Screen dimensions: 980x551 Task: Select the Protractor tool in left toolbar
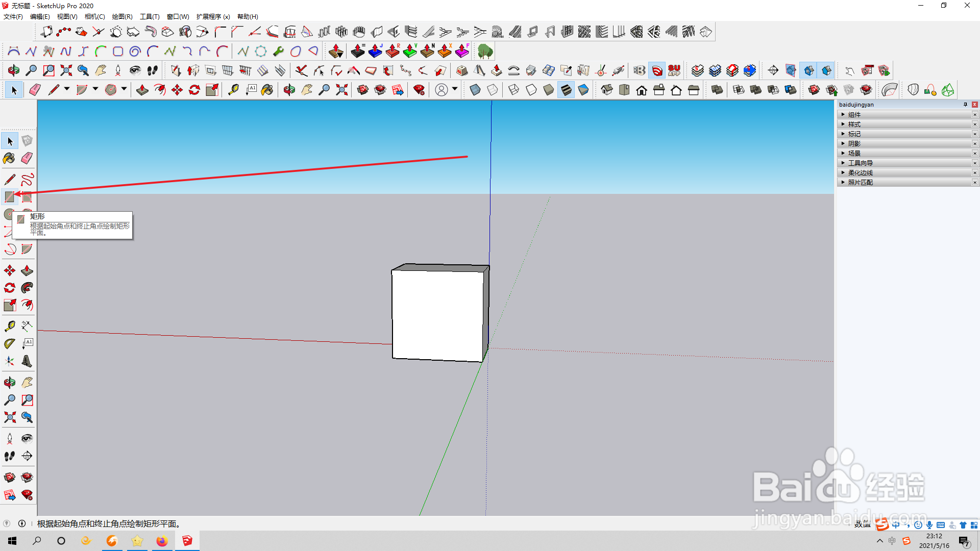pyautogui.click(x=10, y=344)
